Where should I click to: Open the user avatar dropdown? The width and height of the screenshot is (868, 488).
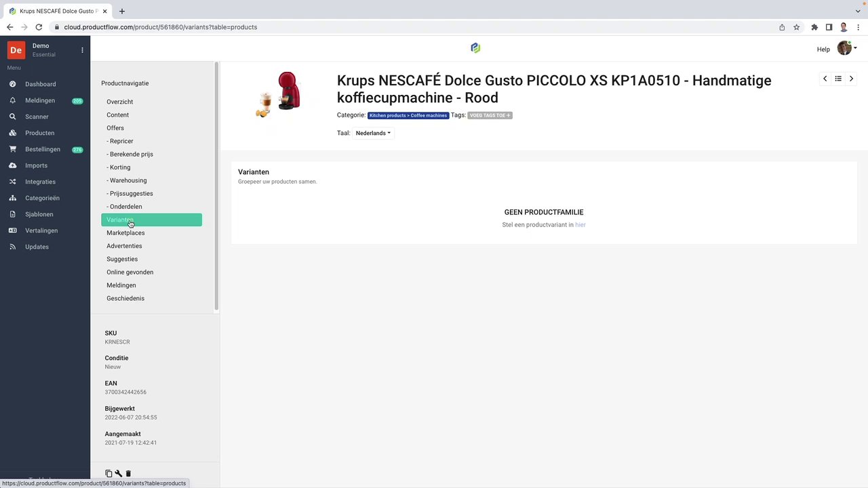click(847, 47)
